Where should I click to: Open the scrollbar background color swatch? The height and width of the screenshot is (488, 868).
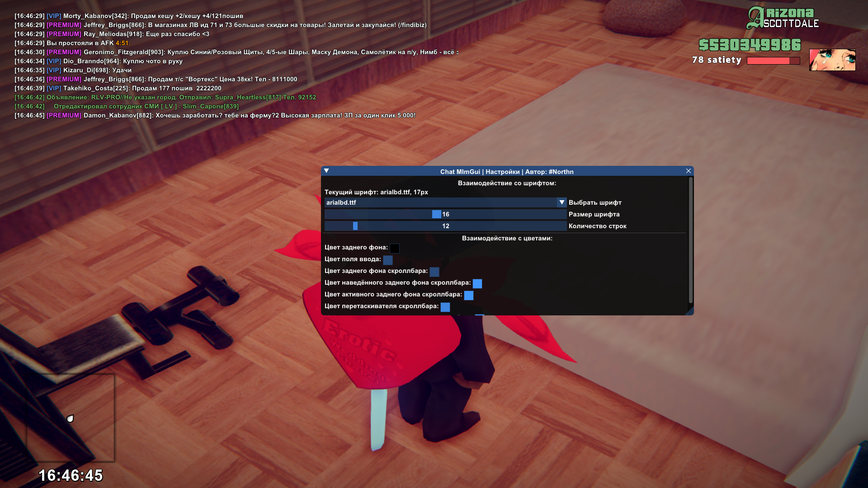pos(434,272)
